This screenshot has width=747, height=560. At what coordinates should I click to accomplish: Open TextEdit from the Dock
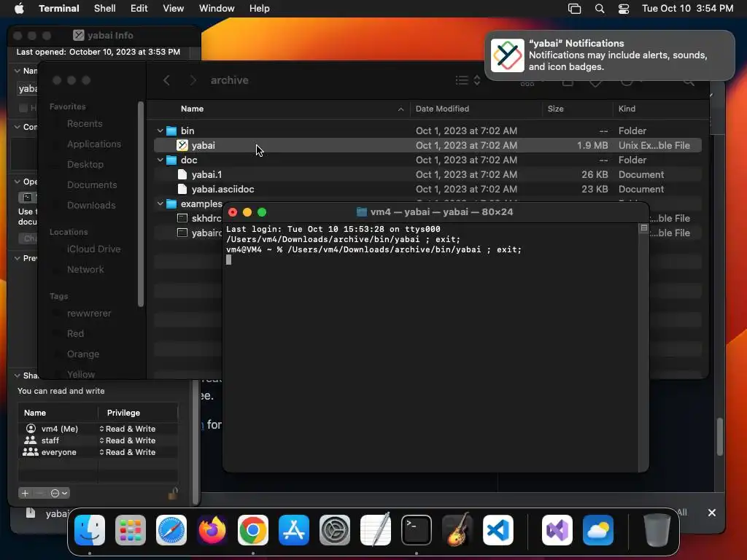376,530
